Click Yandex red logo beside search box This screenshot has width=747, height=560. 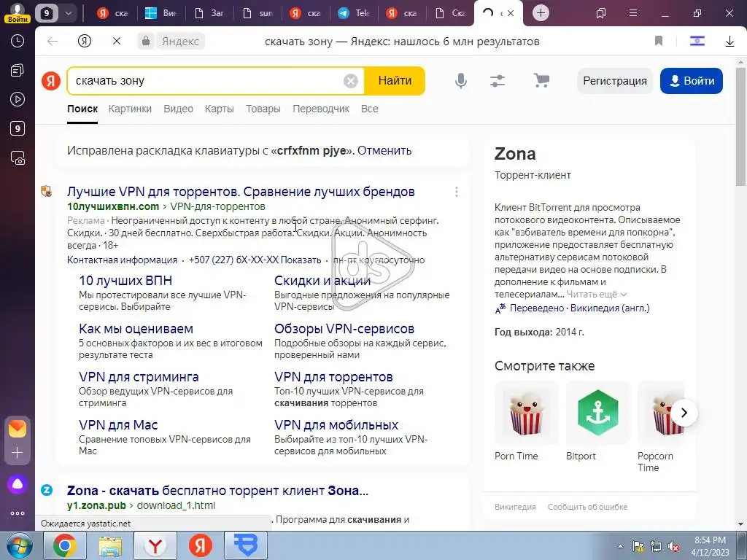coord(51,81)
